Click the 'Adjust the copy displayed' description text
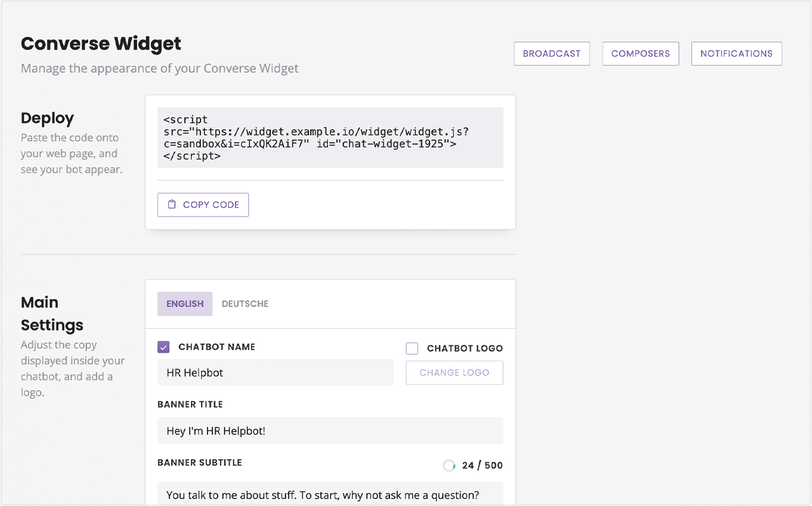Viewport: 812px width, 506px height. [73, 369]
